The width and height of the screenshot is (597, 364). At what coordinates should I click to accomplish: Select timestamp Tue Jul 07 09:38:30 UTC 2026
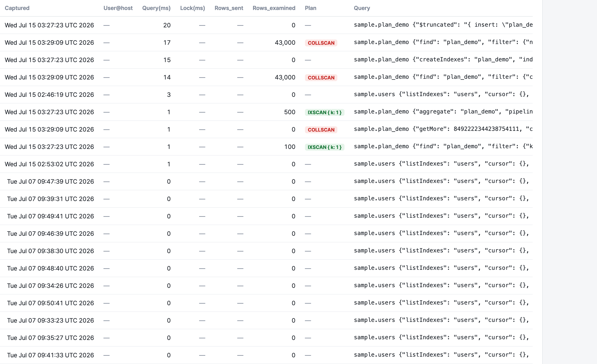tap(51, 251)
